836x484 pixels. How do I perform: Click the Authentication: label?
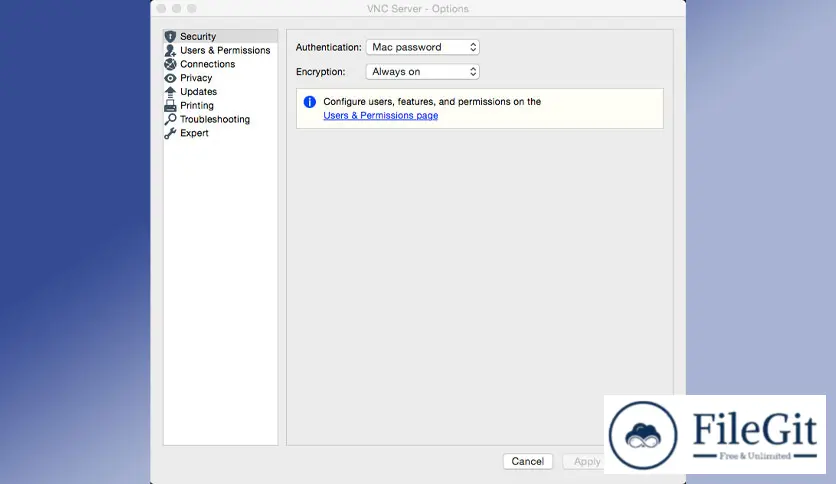click(328, 47)
